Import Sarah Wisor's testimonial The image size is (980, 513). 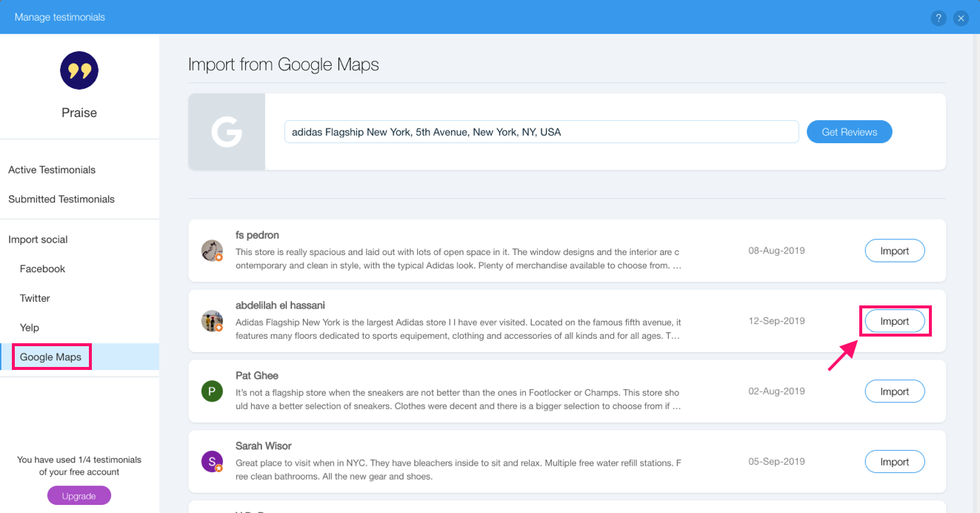point(895,461)
